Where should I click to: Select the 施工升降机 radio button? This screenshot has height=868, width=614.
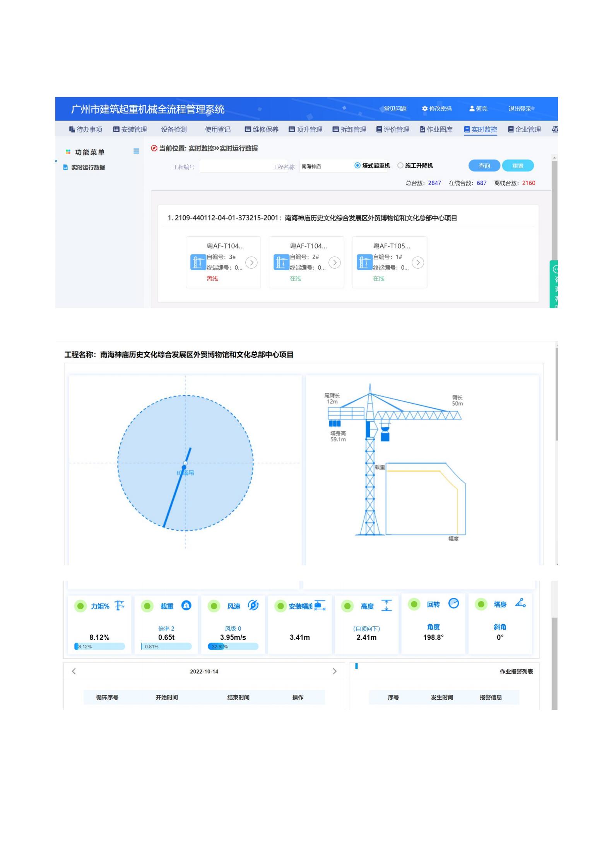point(400,165)
